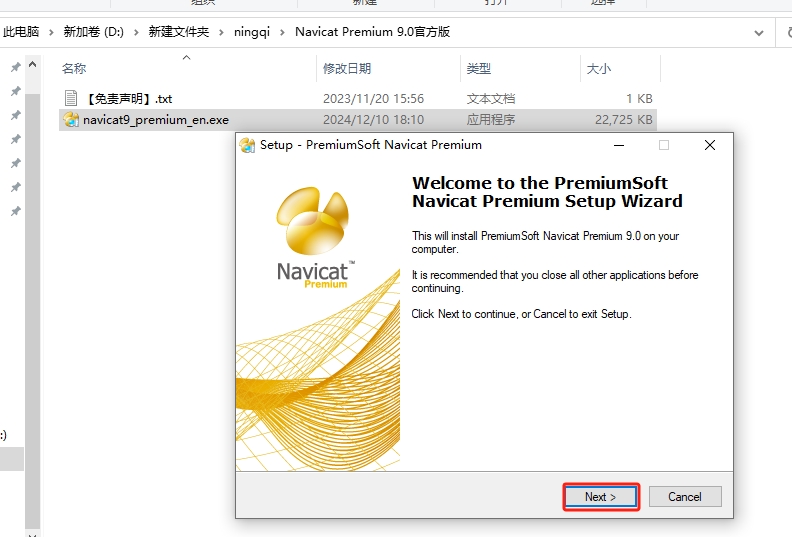Navigate to 新建文件夹 in address bar
The image size is (792, 537).
(178, 32)
